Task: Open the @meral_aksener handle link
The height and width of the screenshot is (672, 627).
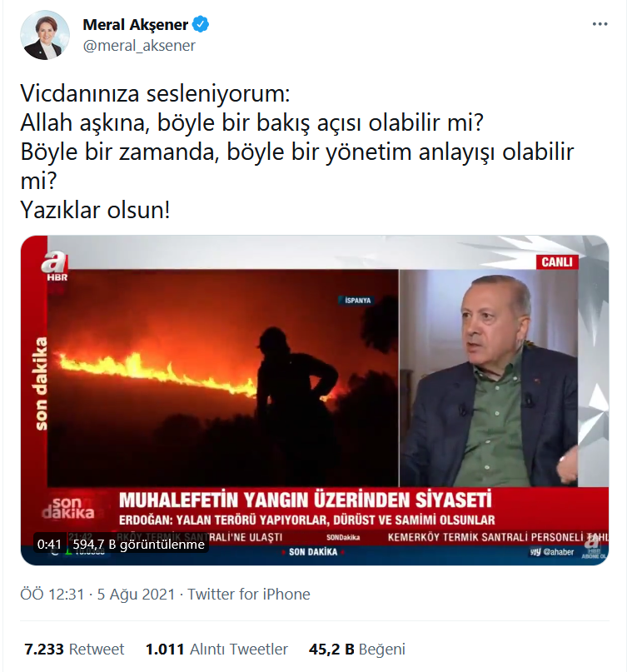Action: tap(139, 46)
